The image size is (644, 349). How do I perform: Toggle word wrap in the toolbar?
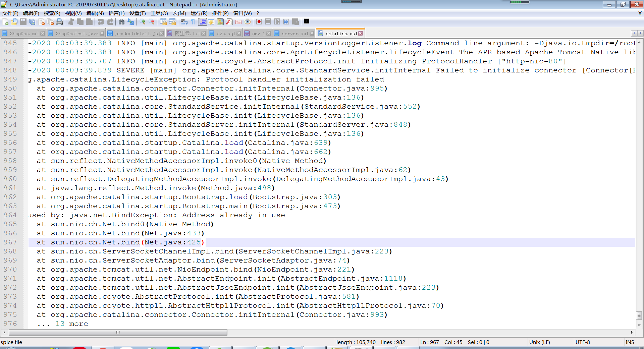click(x=184, y=22)
